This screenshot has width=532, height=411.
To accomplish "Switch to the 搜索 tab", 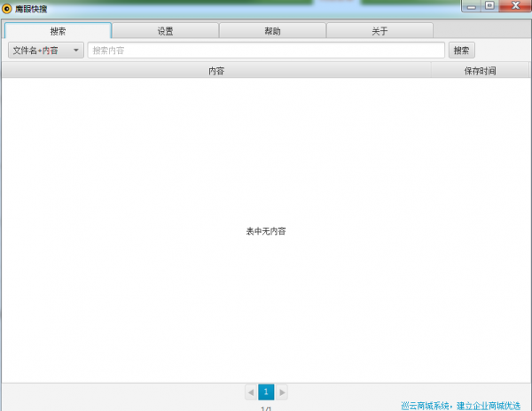I will tap(58, 31).
